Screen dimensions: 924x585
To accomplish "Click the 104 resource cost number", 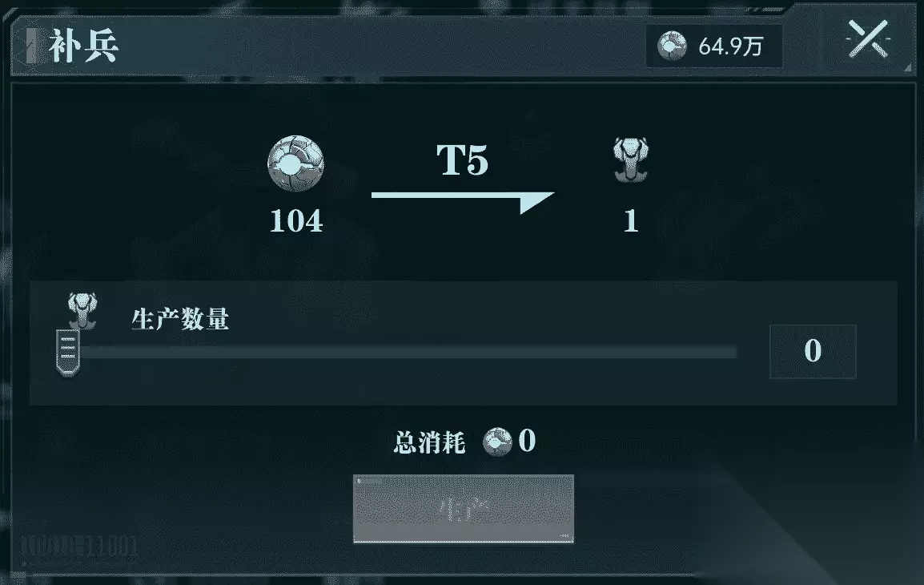I will 295,221.
